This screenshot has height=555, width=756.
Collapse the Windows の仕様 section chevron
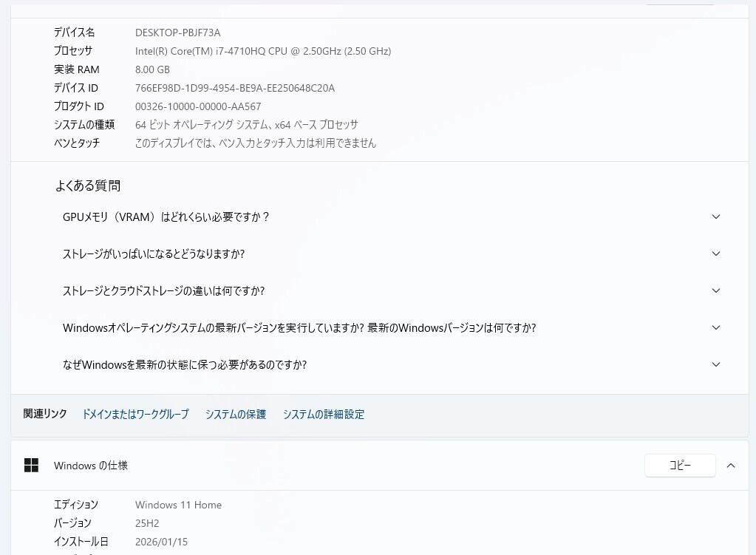(731, 466)
